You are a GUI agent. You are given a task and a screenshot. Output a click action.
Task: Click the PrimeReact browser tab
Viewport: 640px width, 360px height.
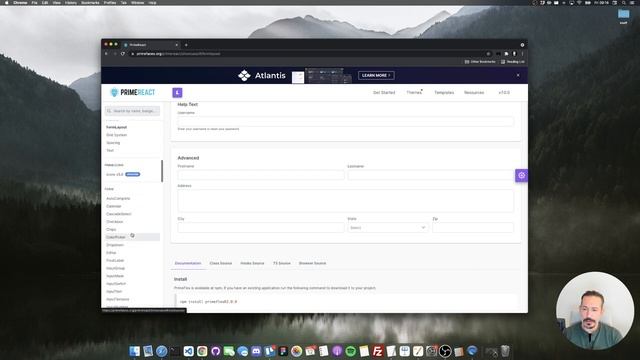point(151,45)
